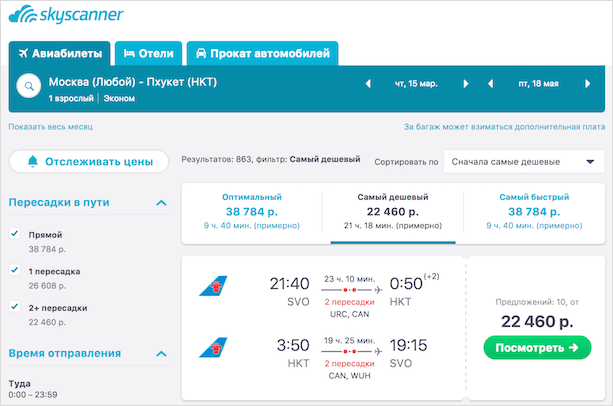Collapse the Время отправления section
Image resolution: width=613 pixels, height=406 pixels.
tap(161, 354)
